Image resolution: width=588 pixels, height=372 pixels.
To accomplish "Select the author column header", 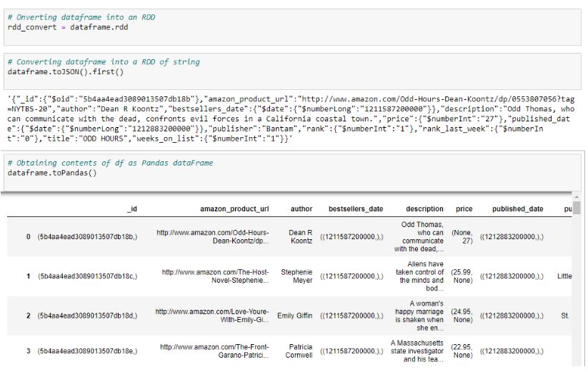I will point(302,209).
